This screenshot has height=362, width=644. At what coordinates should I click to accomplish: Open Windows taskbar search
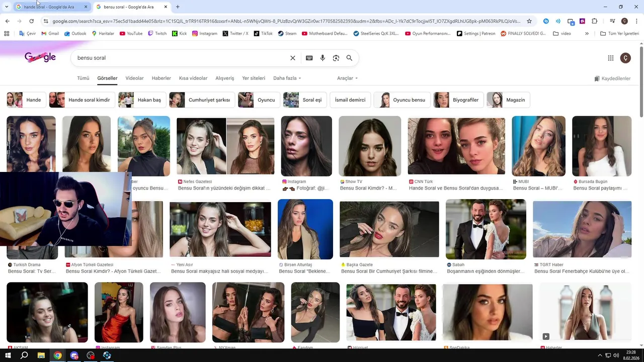(24, 355)
